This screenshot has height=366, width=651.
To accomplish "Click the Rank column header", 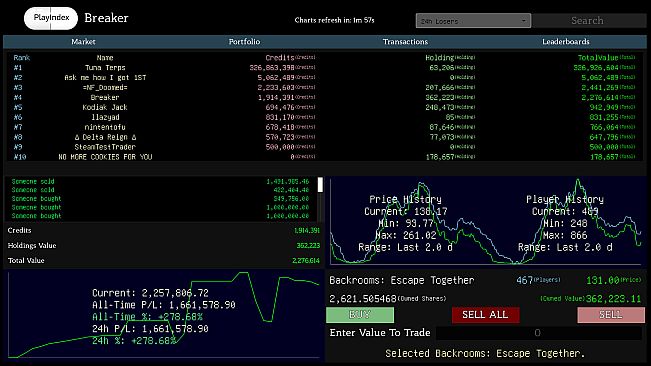I will point(22,58).
